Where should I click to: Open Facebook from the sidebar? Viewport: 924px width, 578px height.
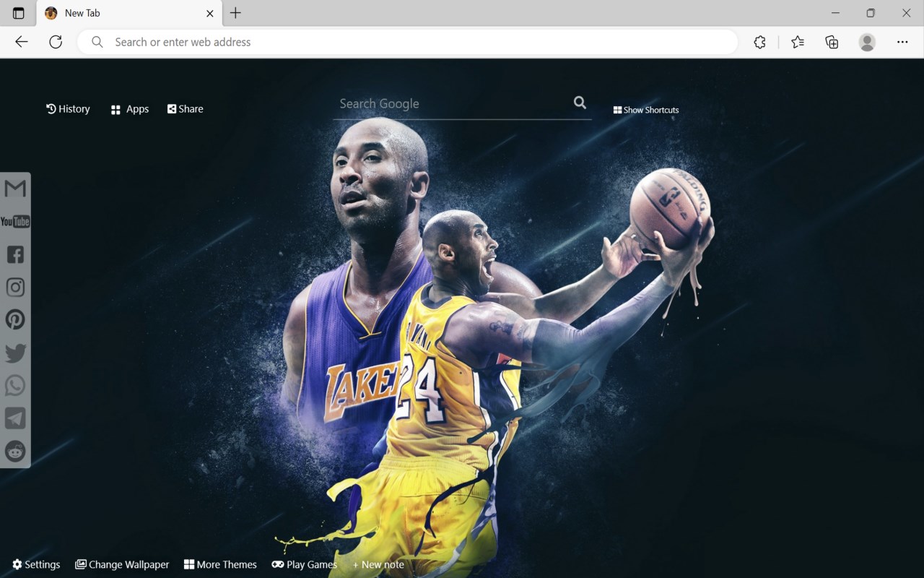(15, 254)
